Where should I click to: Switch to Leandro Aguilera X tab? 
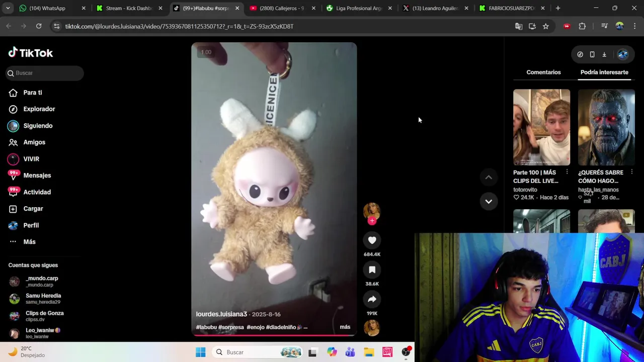pos(435,8)
